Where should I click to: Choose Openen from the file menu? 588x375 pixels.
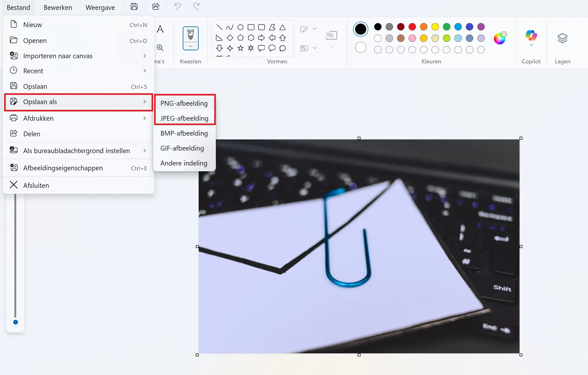pos(78,40)
